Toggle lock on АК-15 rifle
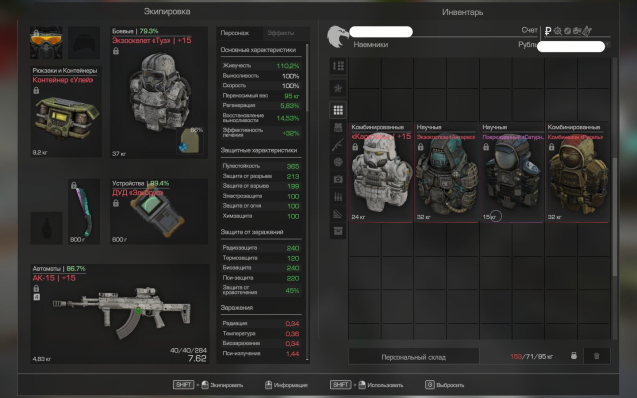637x398 pixels. (x=36, y=288)
